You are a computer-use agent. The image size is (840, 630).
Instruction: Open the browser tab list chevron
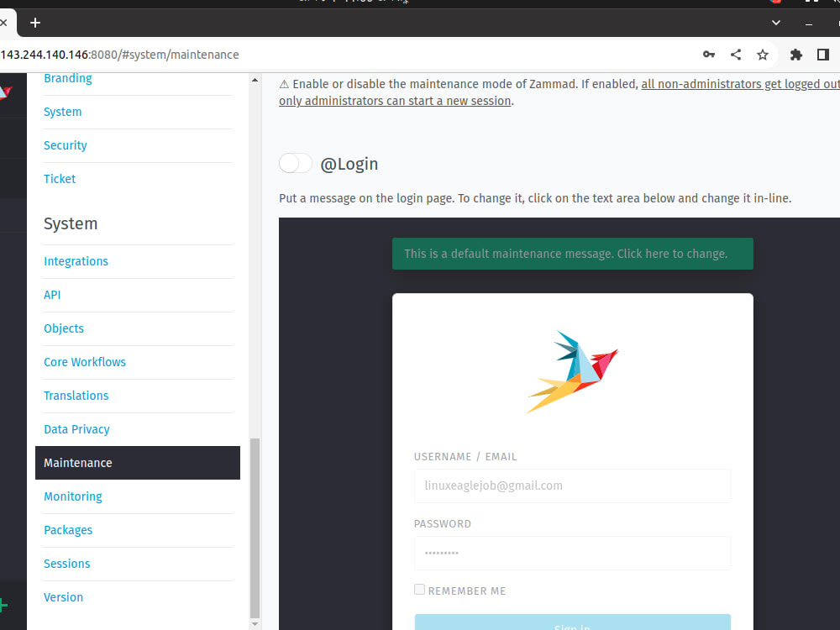tap(775, 23)
